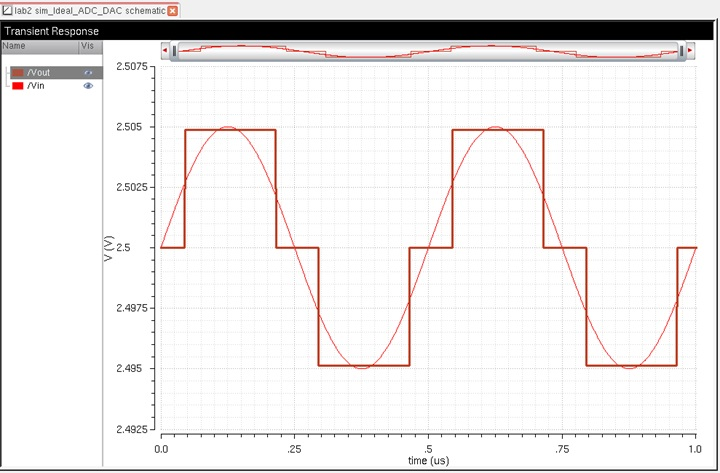Click the /Vin red color swatch

(17, 86)
